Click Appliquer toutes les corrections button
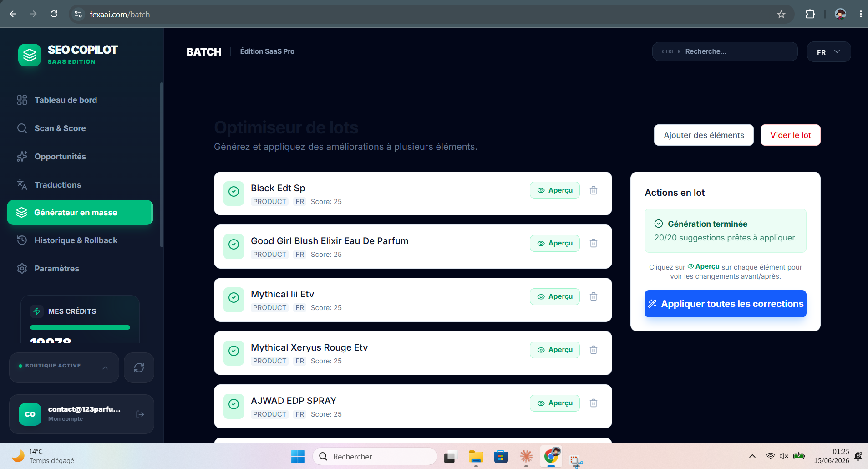The image size is (868, 469). [725, 304]
